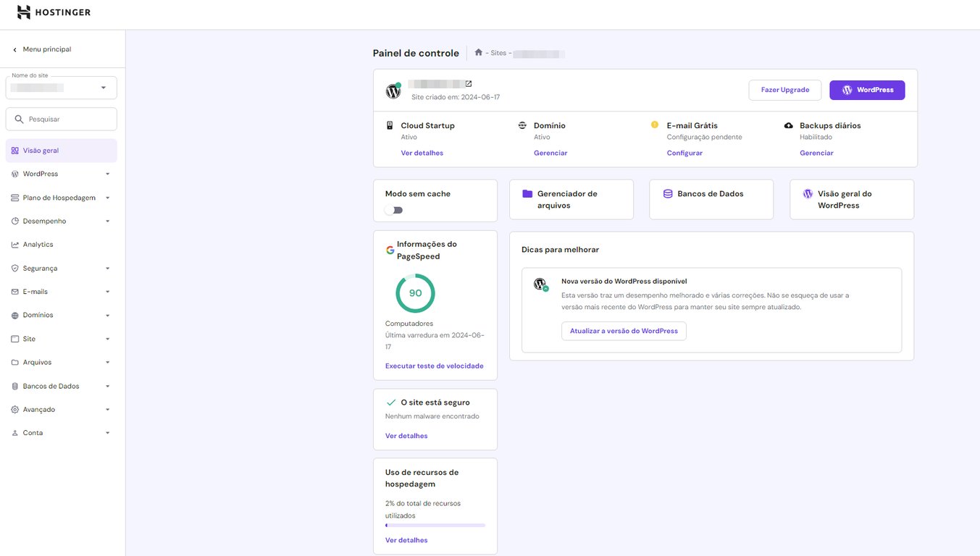The image size is (980, 556).
Task: Click the WordPress site avatar icon
Action: tap(393, 90)
